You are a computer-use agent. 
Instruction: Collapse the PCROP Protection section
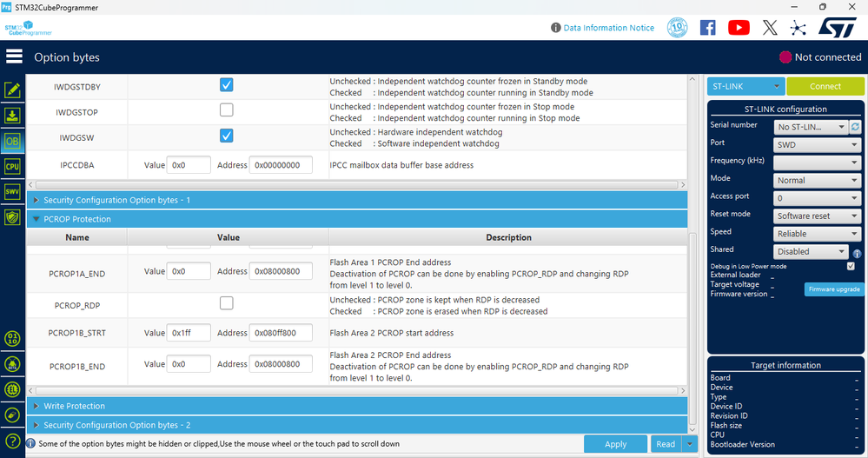[x=357, y=219]
